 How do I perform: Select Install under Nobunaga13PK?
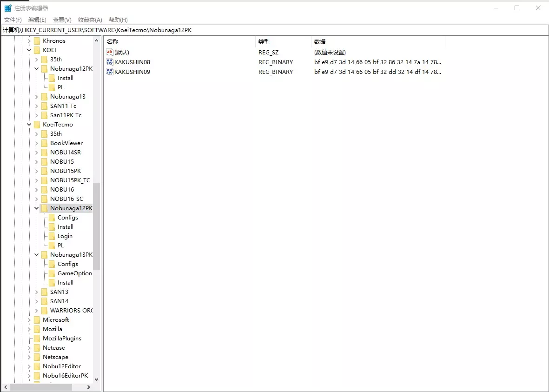pyautogui.click(x=66, y=283)
